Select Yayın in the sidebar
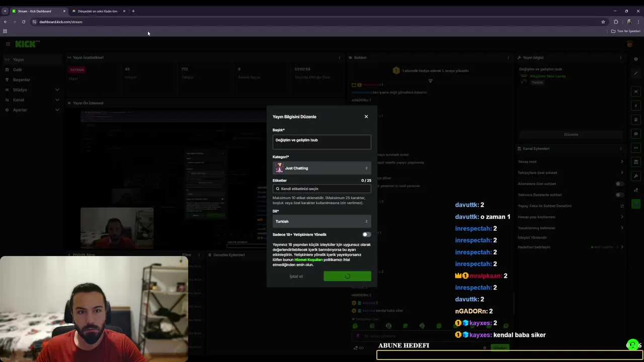This screenshot has height=362, width=644. [x=32, y=59]
